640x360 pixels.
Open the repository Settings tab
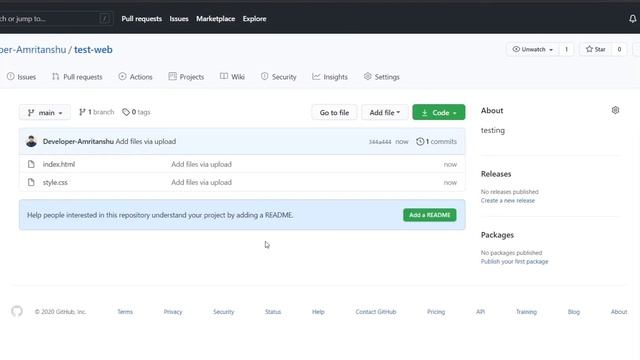coord(382,77)
